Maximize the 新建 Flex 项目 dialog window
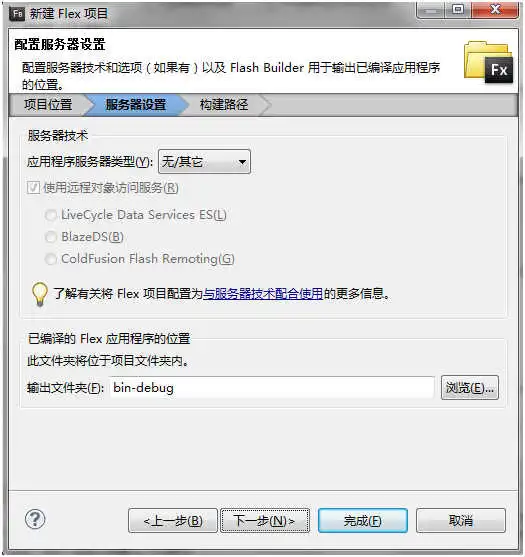This screenshot has width=525, height=557. click(x=458, y=10)
